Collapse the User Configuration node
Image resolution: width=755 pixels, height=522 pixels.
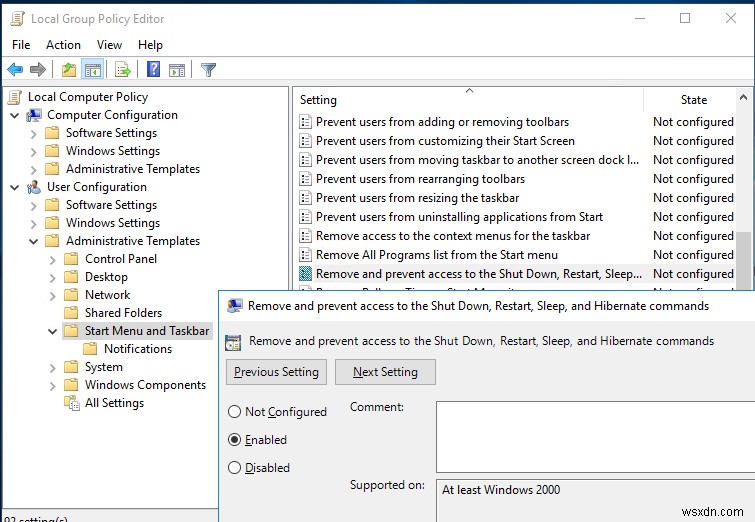click(15, 187)
